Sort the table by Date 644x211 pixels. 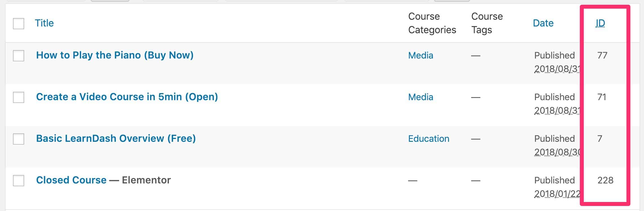[x=543, y=23]
